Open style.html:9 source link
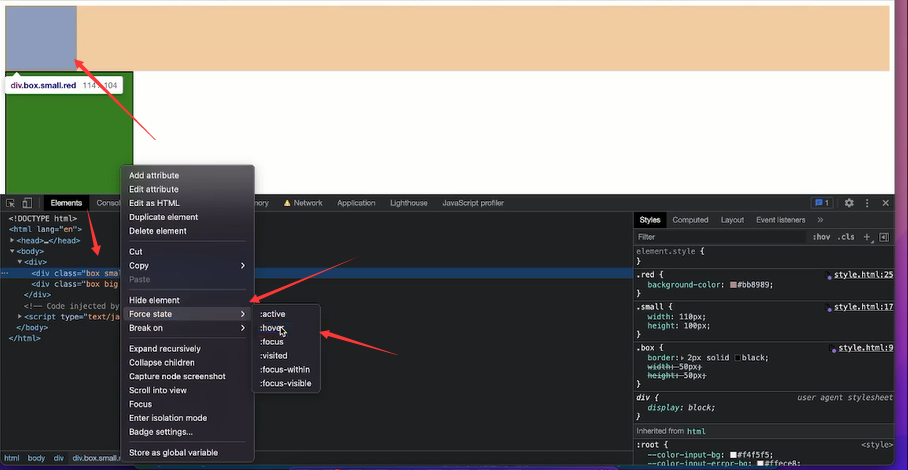Viewport: 908px width, 470px height. click(x=866, y=348)
